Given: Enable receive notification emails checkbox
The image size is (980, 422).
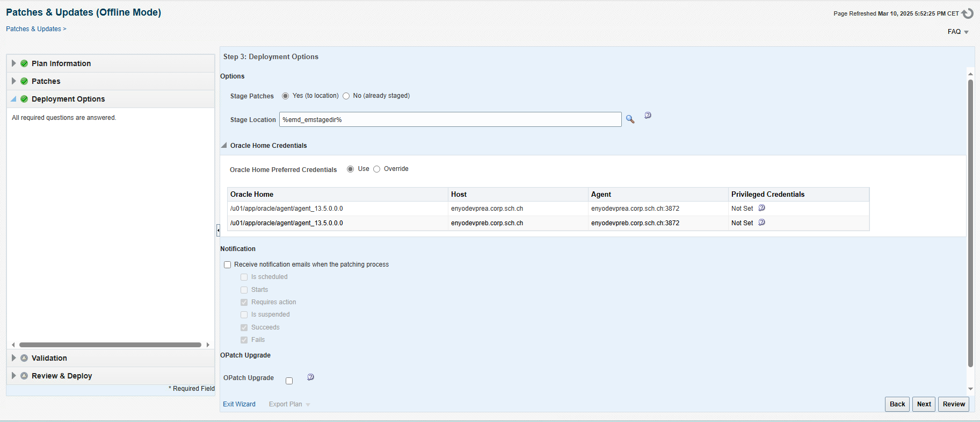Looking at the screenshot, I should click(x=228, y=265).
